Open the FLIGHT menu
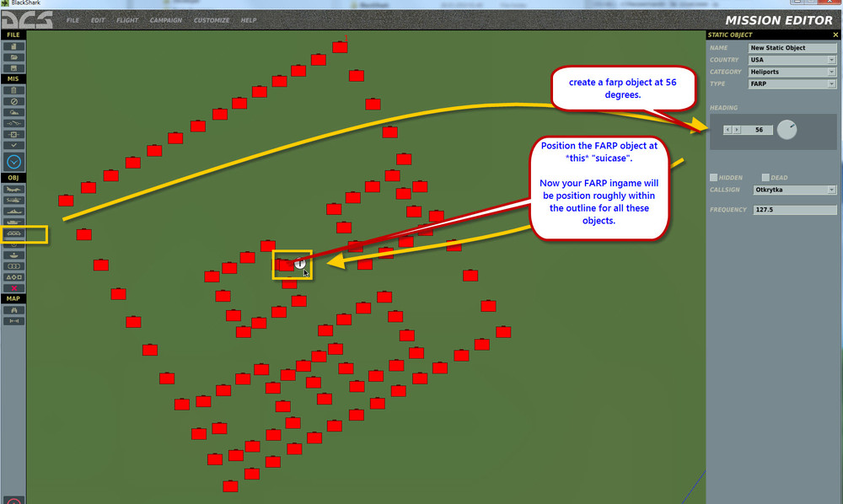843x504 pixels. [x=127, y=20]
